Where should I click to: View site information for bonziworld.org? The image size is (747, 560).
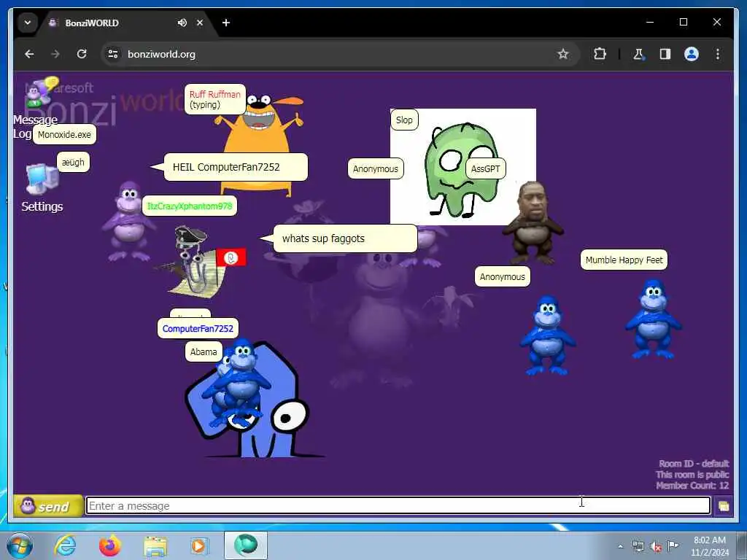coord(113,54)
